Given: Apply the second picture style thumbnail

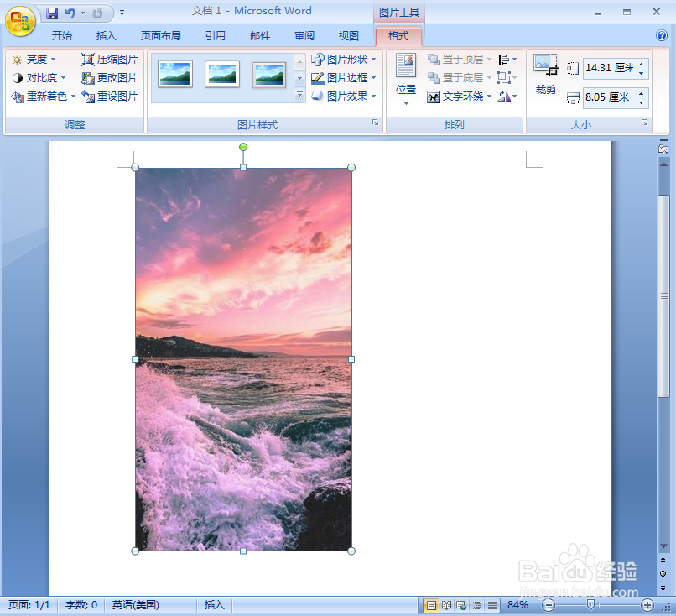Looking at the screenshot, I should click(x=222, y=74).
